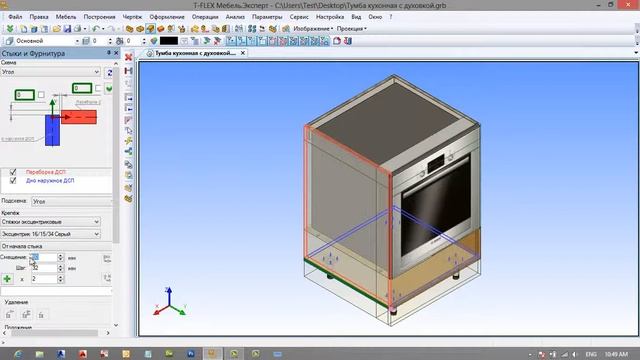Screen dimensions: 640x360
Task: Open the Мебель menu
Action: 66,17
